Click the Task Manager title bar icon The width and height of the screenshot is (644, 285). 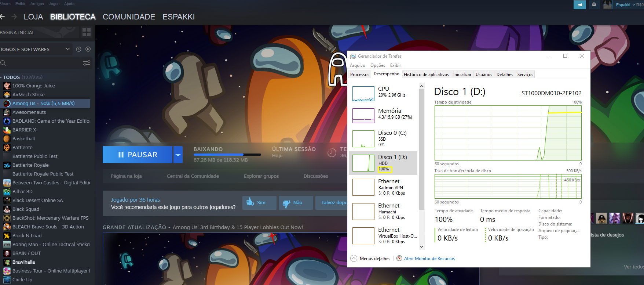(353, 56)
